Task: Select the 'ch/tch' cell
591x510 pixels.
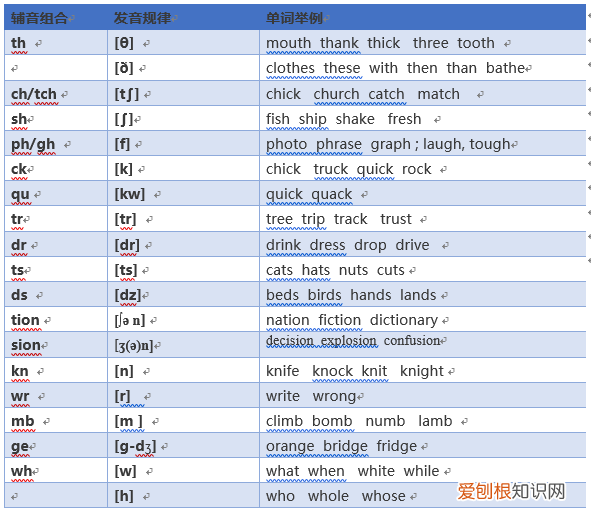Action: coord(56,93)
